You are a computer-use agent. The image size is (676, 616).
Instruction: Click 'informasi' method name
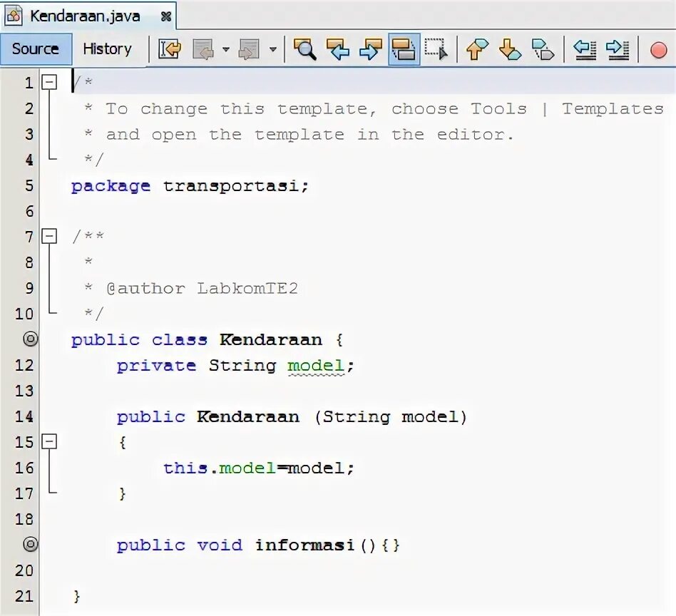pyautogui.click(x=304, y=545)
